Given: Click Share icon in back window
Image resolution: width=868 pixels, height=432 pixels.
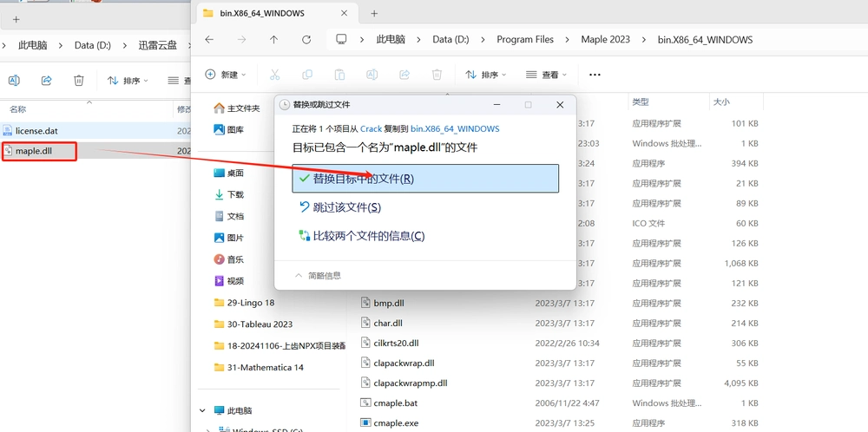Looking at the screenshot, I should 47,80.
